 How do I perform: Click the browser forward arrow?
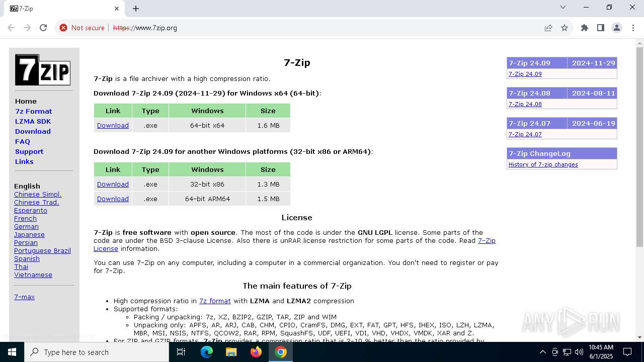pyautogui.click(x=27, y=28)
